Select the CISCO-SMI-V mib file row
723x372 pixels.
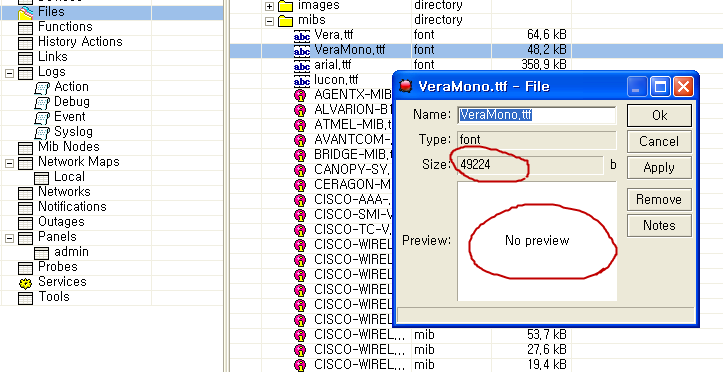(x=353, y=215)
